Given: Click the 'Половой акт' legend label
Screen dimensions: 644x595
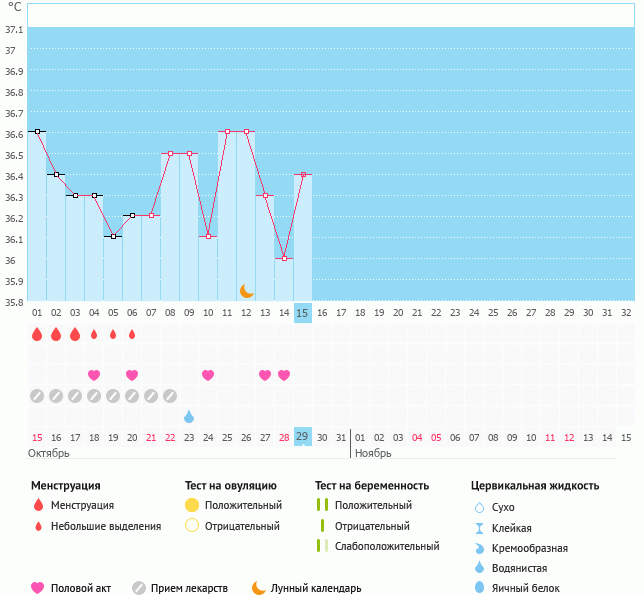Looking at the screenshot, I should 84,588.
